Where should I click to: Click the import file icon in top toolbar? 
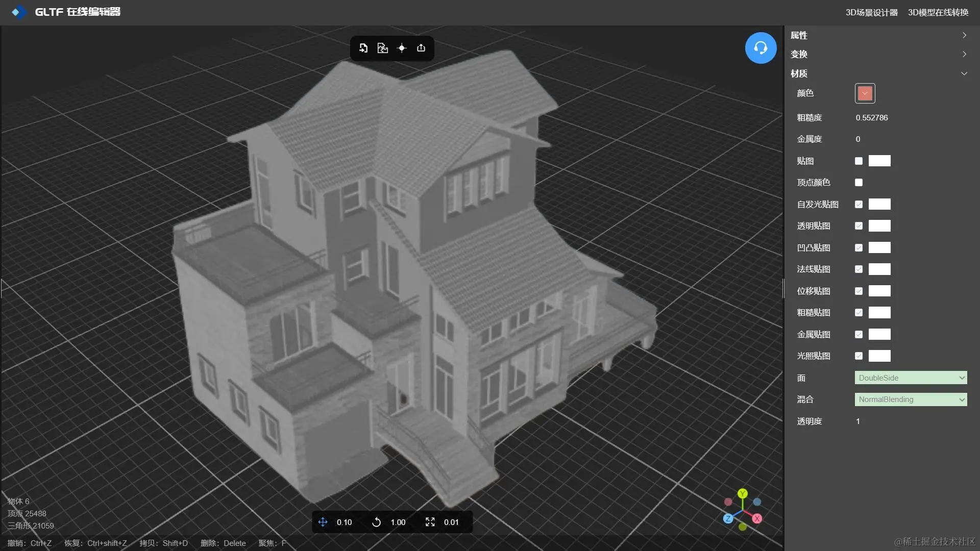pyautogui.click(x=363, y=48)
